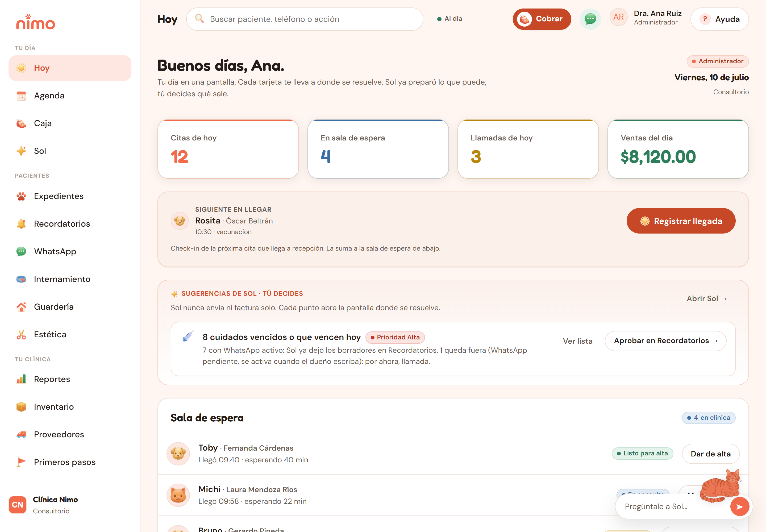Click the sparkle icon beside Sol
The width and height of the screenshot is (766, 532).
[x=21, y=151]
